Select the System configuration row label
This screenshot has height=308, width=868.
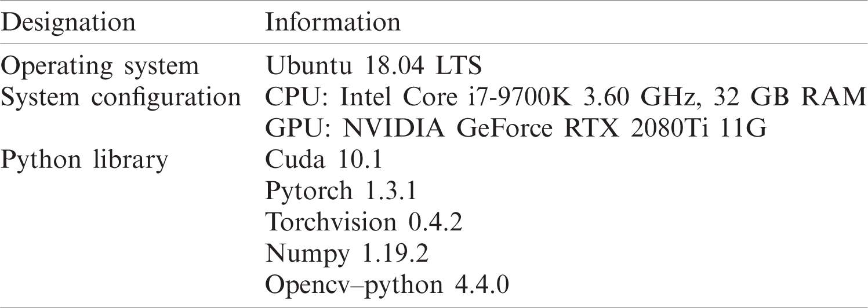click(x=122, y=96)
